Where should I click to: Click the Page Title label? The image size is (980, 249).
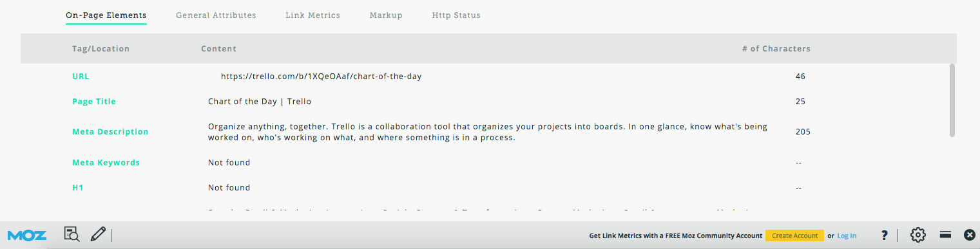(x=94, y=101)
